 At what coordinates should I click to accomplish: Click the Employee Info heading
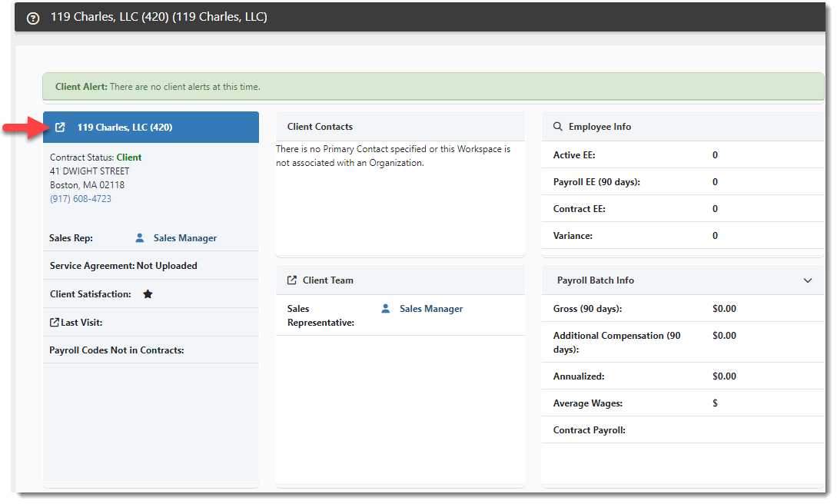pyautogui.click(x=600, y=127)
